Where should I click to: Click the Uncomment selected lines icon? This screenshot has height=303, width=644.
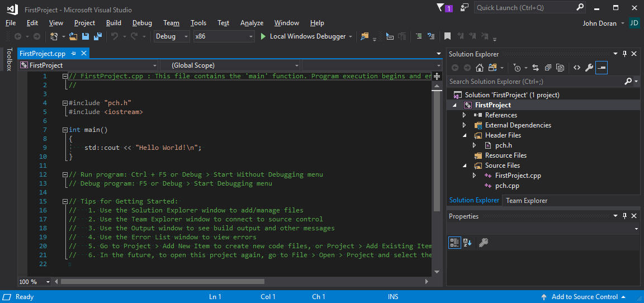[431, 36]
